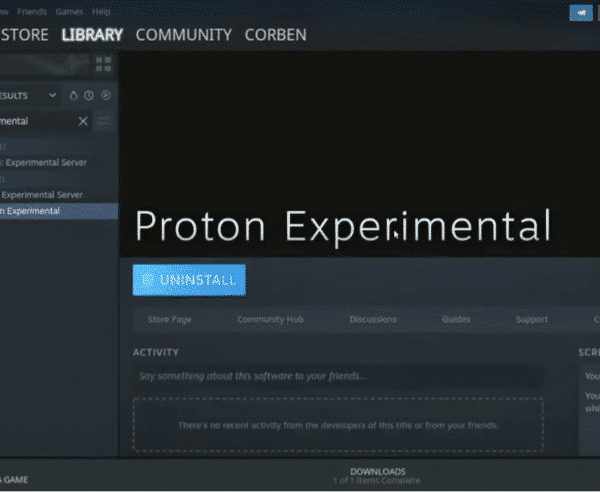Click the recent clock filter icon

89,95
